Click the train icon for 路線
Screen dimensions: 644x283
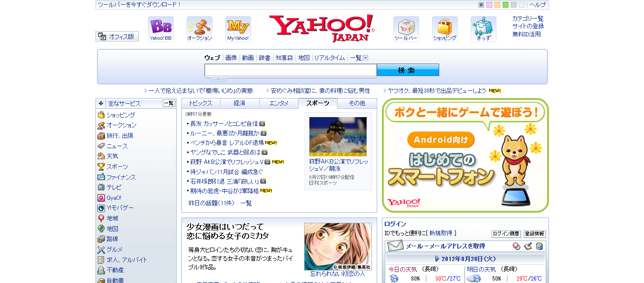point(101,239)
